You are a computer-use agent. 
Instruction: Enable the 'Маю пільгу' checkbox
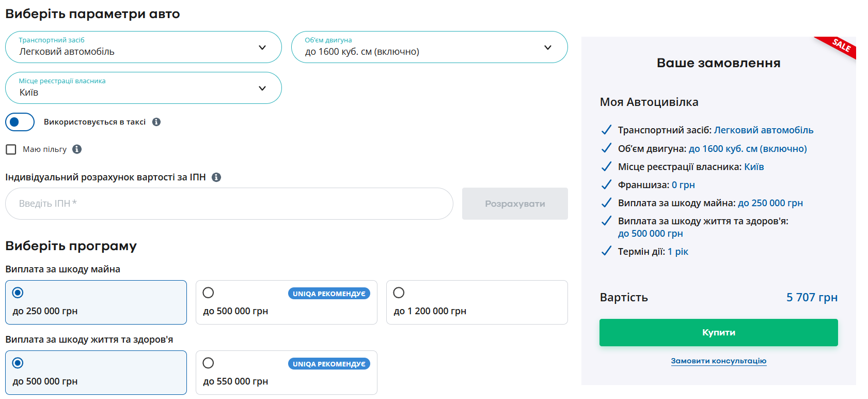[x=11, y=149]
